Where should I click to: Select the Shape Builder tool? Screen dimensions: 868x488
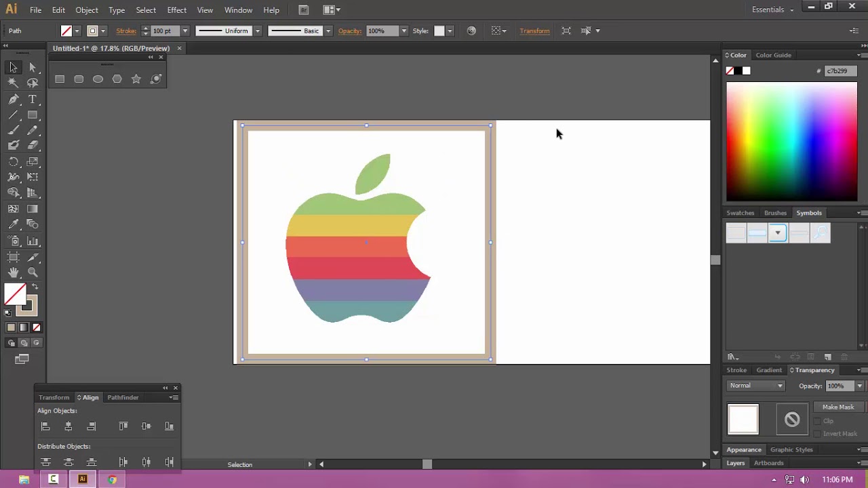point(13,193)
